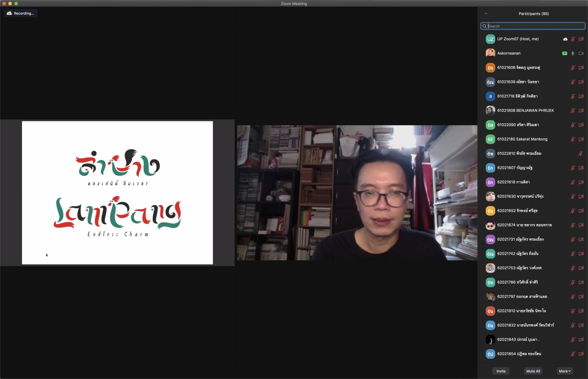Click the Askornsanan profile picture
Image resolution: width=588 pixels, height=379 pixels.
490,53
